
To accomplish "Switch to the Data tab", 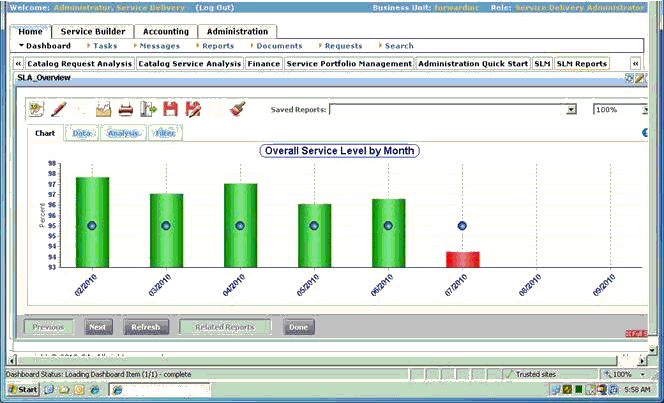I will [81, 133].
